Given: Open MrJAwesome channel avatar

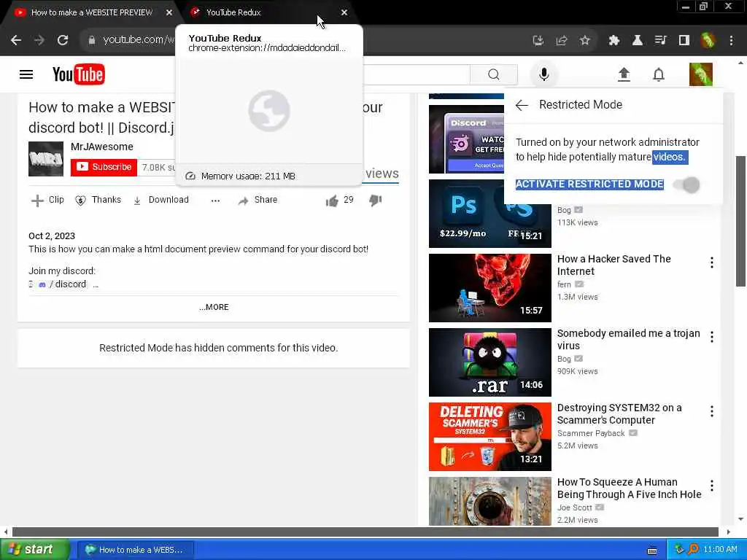Looking at the screenshot, I should pos(46,158).
